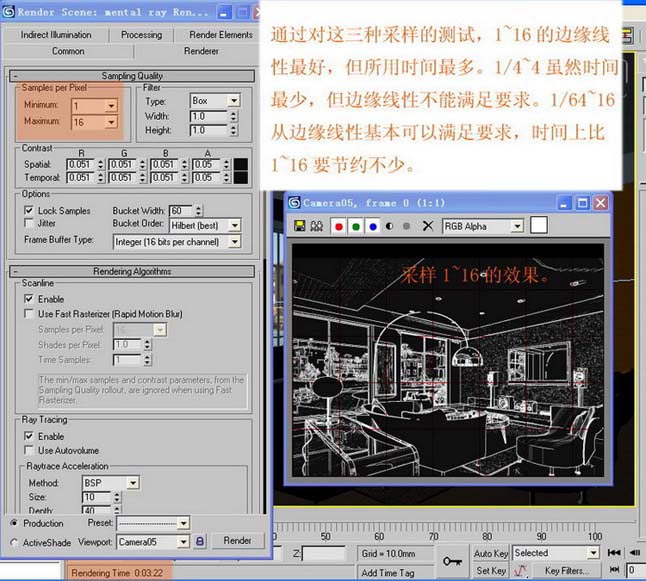Screen dimensions: 646x581
Task: Click the Auto Key button
Action: (491, 553)
